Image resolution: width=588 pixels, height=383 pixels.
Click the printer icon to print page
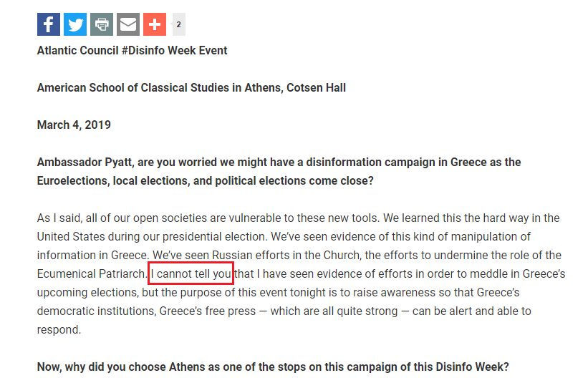click(x=102, y=24)
